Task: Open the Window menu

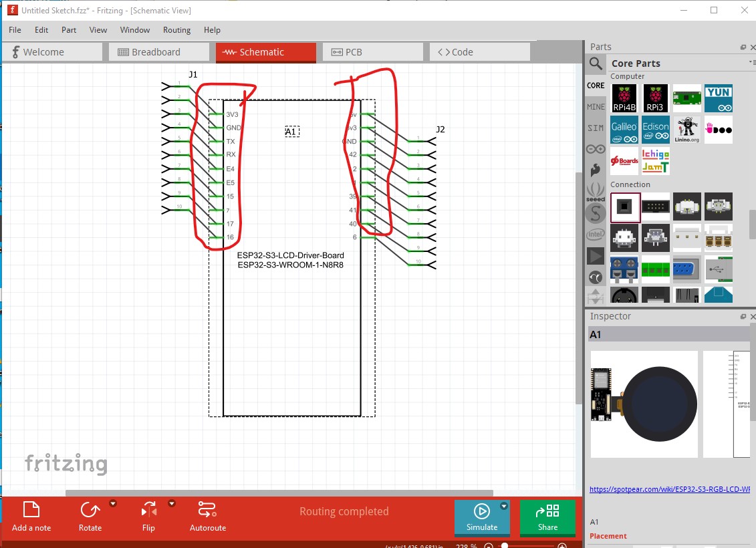Action: [x=135, y=30]
